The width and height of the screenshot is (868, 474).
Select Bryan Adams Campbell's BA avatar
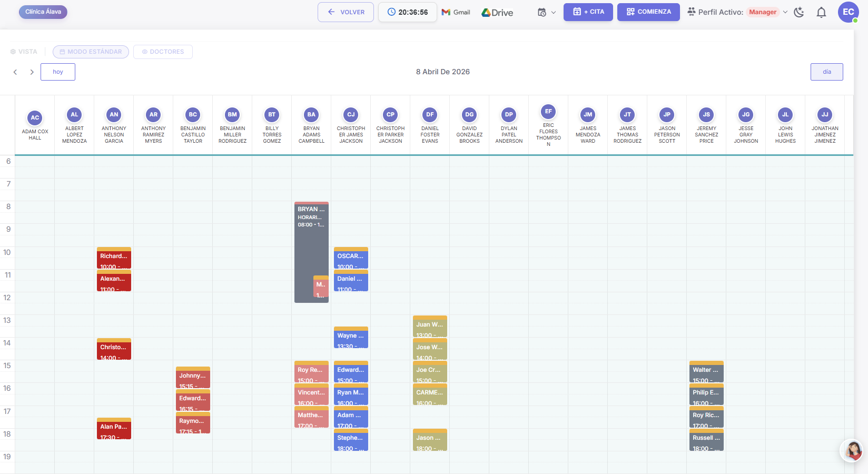tap(311, 115)
